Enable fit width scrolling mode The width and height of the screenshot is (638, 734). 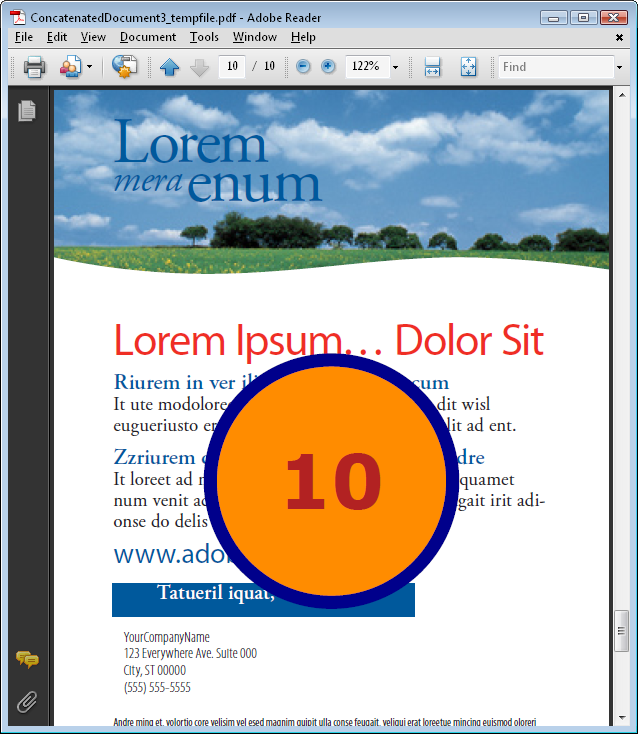point(433,67)
